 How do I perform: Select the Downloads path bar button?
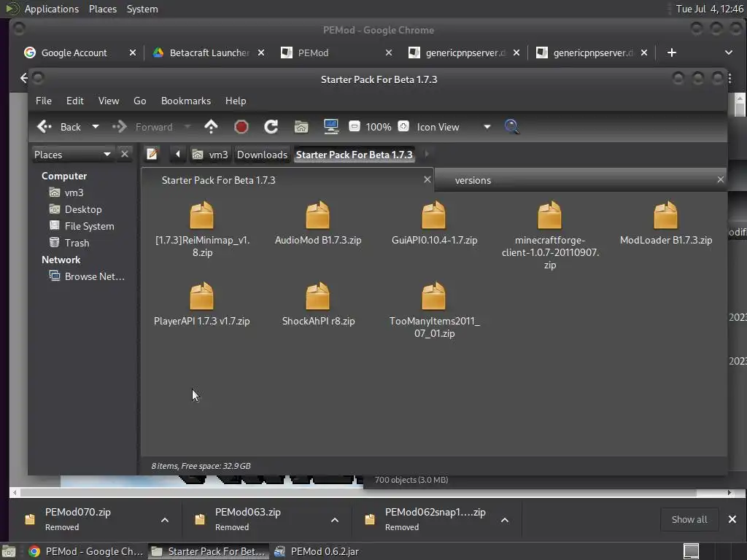pyautogui.click(x=262, y=155)
